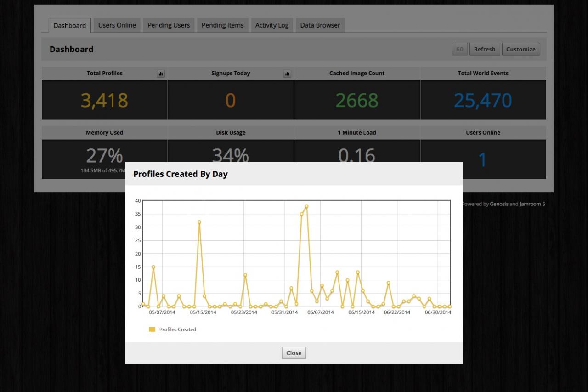Image resolution: width=588 pixels, height=392 pixels.
Task: Follow the Genosis footer link
Action: click(499, 204)
